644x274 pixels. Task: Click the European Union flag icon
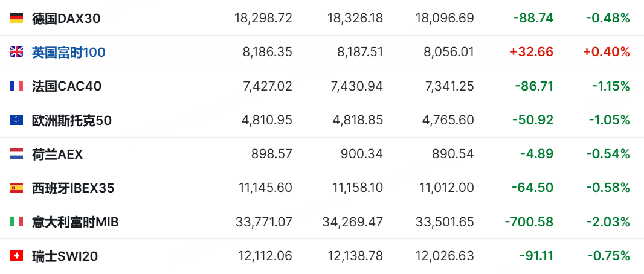click(16, 119)
